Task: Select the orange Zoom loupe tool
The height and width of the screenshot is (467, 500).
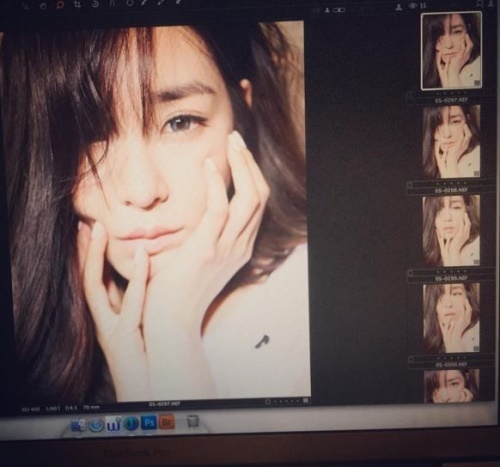Action: [60, 5]
